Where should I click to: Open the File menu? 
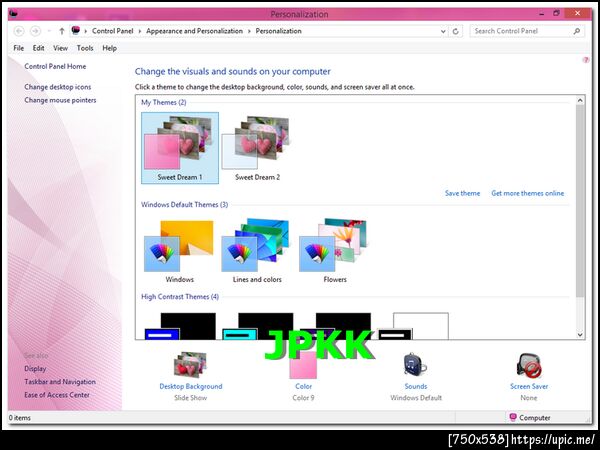point(18,48)
